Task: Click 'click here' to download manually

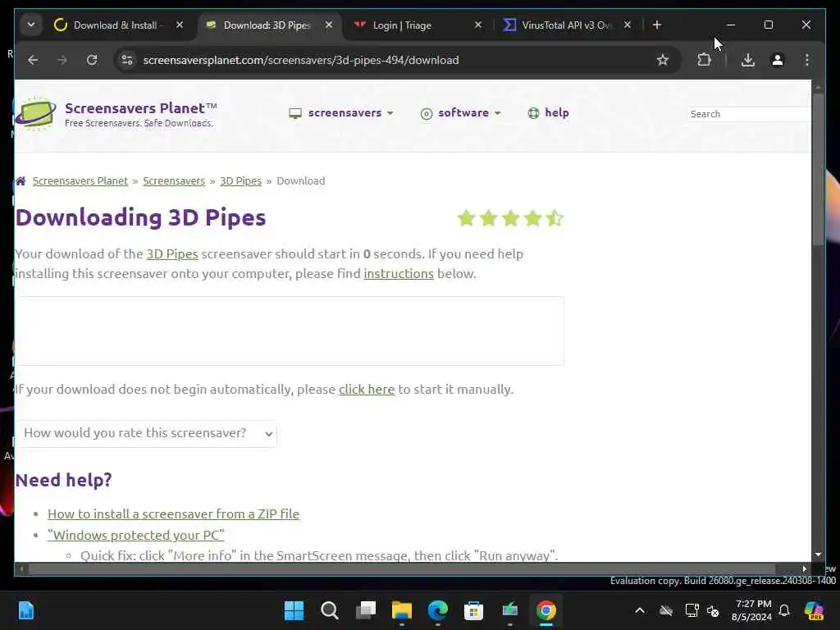Action: 367,390
